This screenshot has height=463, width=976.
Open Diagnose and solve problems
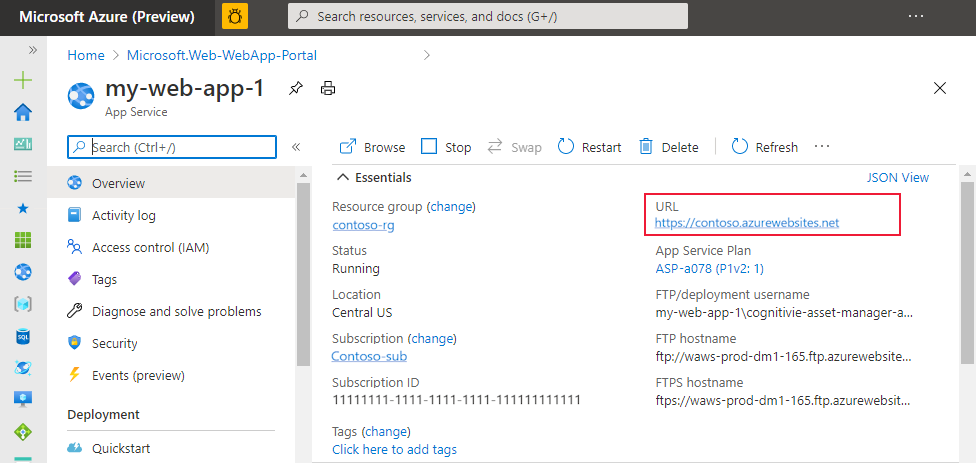tap(171, 311)
